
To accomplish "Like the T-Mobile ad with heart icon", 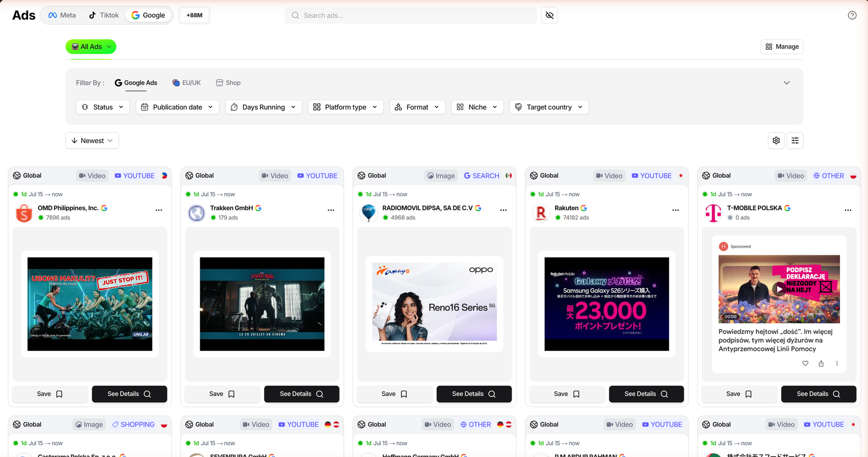I will tap(806, 363).
